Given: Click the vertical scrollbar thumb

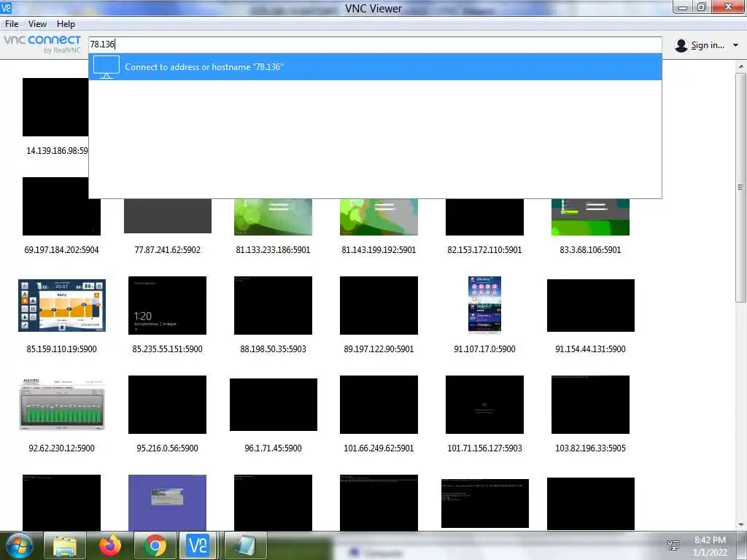Looking at the screenshot, I should [741, 187].
